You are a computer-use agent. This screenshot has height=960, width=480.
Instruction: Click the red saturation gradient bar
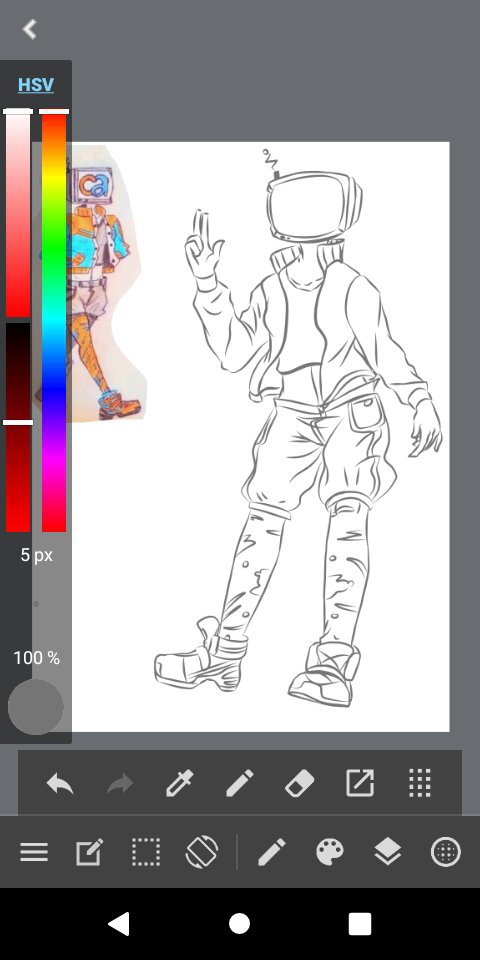coord(18,214)
